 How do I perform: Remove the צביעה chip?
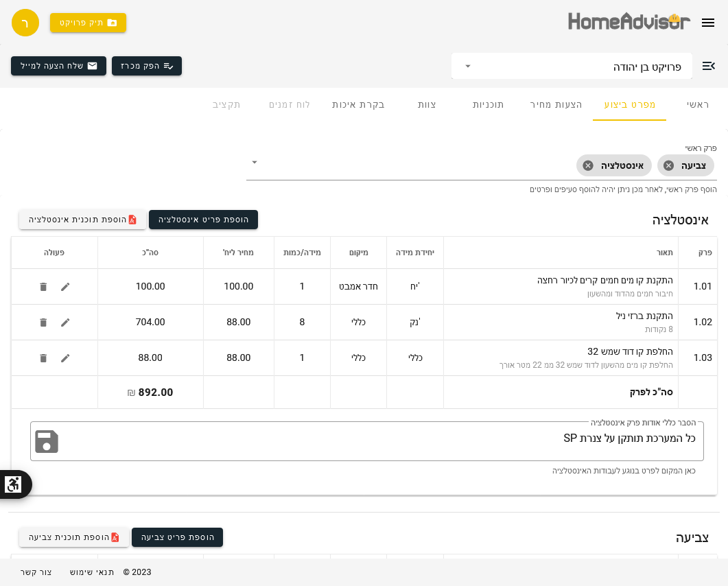(x=668, y=165)
